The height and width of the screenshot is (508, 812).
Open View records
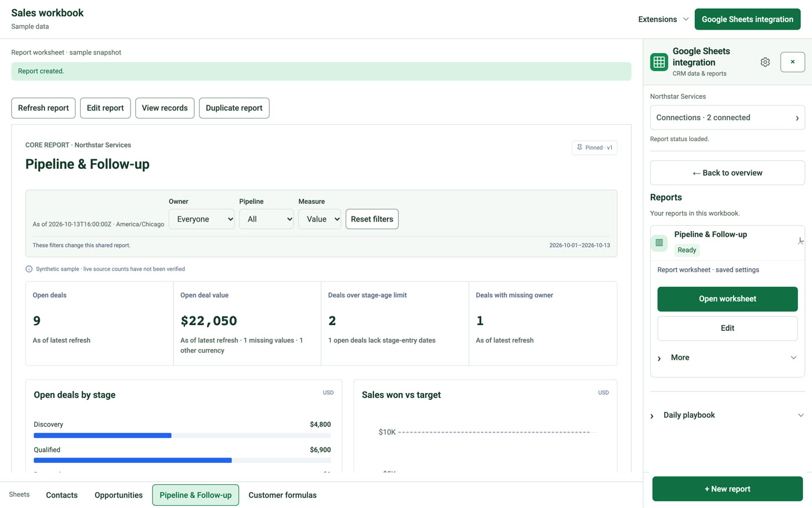[165, 108]
